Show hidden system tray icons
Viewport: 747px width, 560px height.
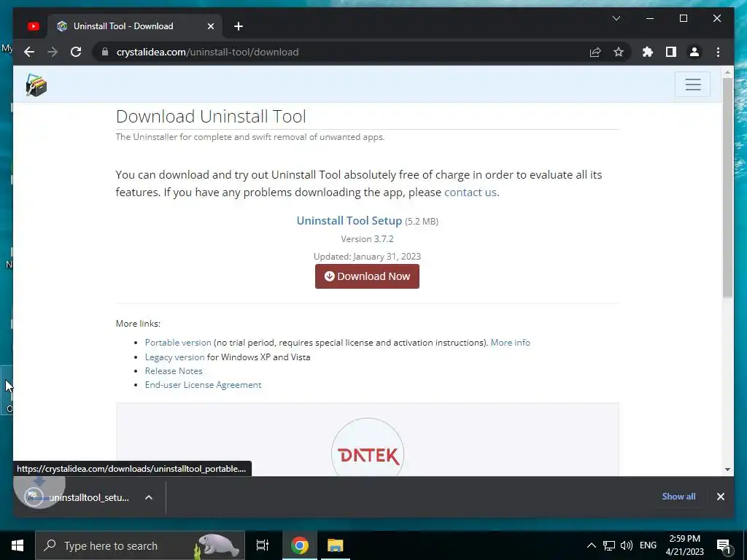point(591,545)
